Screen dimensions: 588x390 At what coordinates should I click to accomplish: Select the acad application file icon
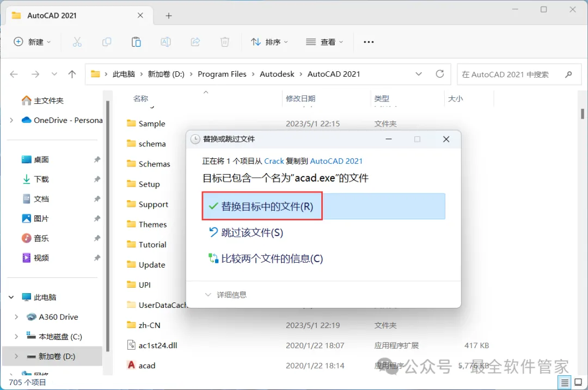point(131,365)
